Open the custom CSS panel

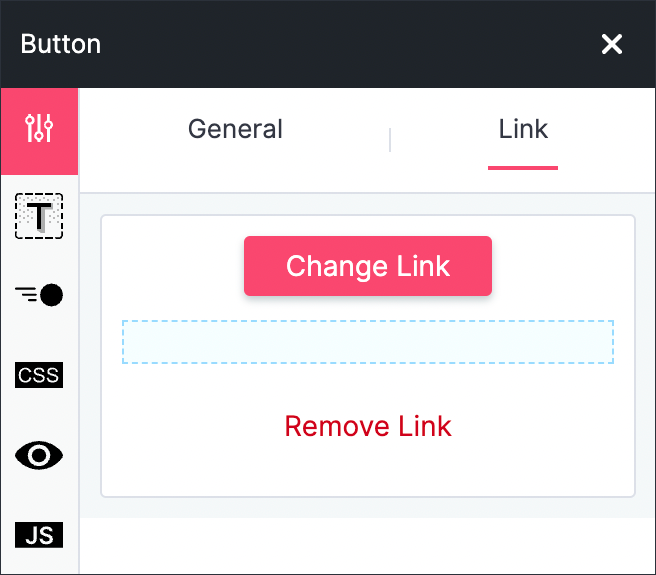(x=39, y=375)
